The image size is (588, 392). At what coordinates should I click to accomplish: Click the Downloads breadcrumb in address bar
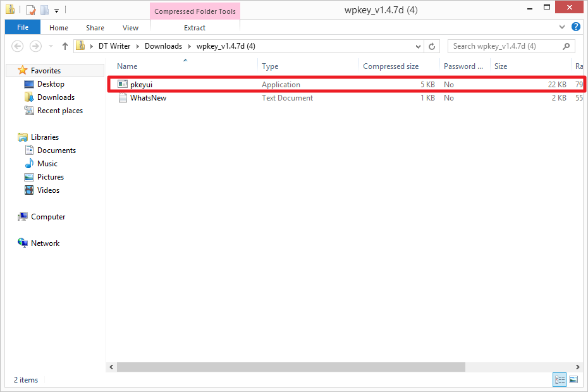click(163, 46)
